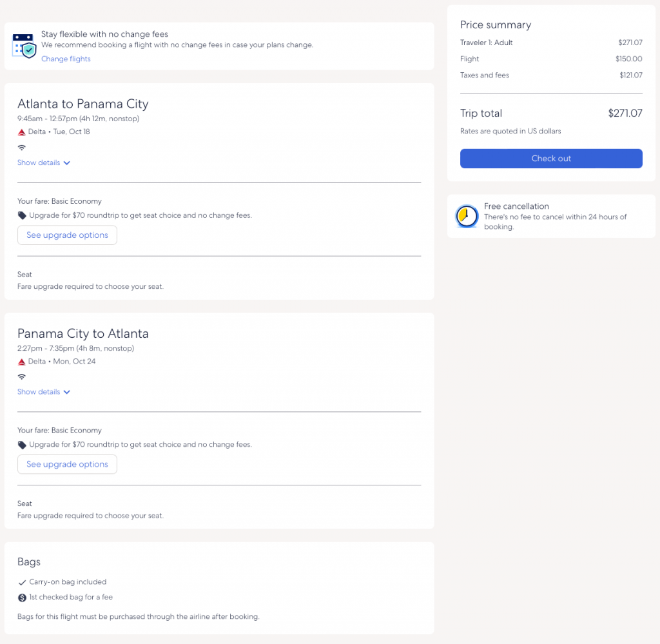This screenshot has width=660, height=644.
Task: Click the price tag icon in return fare section
Action: [22, 445]
